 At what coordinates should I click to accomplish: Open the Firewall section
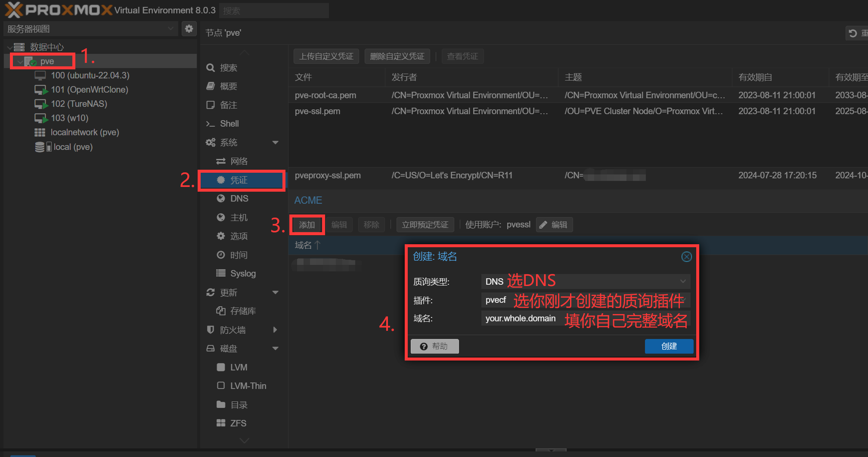(x=233, y=330)
